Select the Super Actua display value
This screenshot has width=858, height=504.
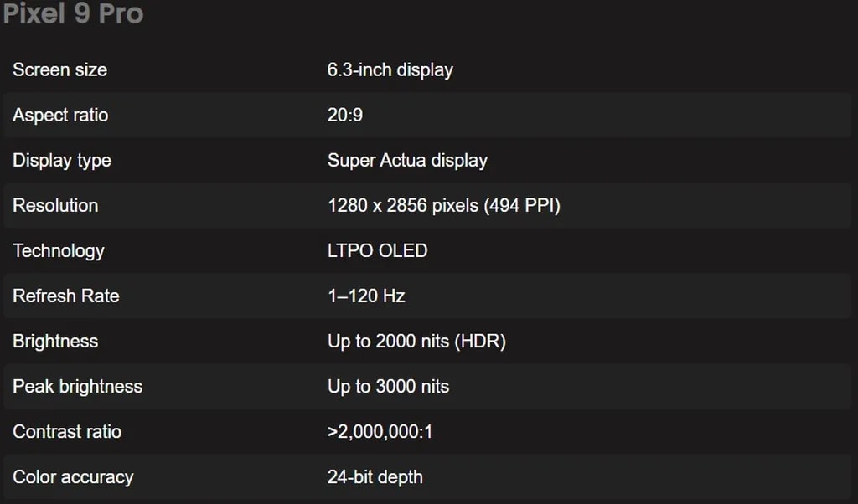tap(407, 161)
